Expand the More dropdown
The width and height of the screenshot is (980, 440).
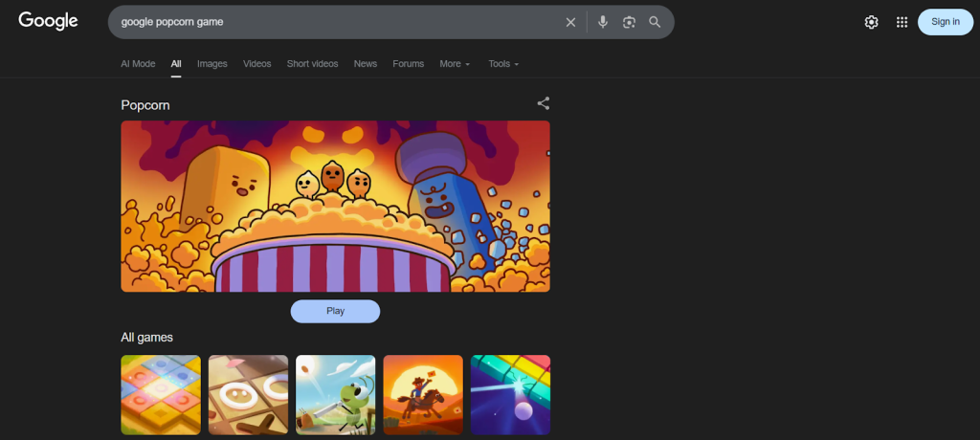(x=455, y=64)
